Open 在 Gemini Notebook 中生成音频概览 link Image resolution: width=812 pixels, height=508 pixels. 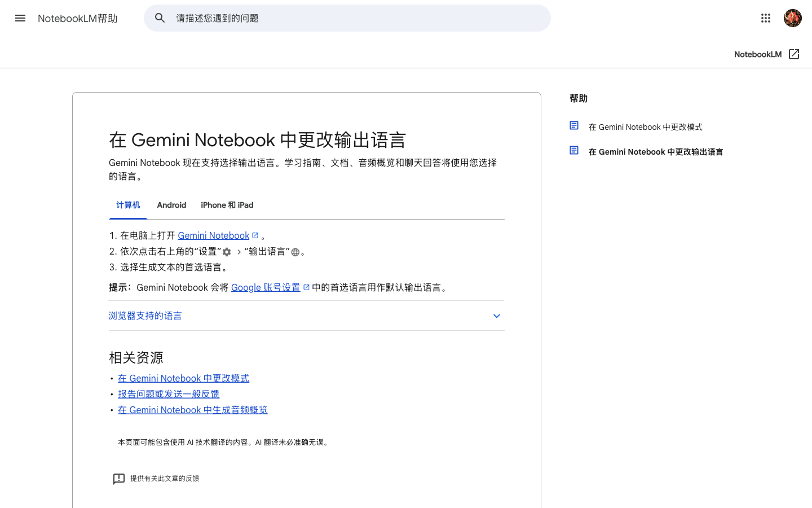click(193, 410)
